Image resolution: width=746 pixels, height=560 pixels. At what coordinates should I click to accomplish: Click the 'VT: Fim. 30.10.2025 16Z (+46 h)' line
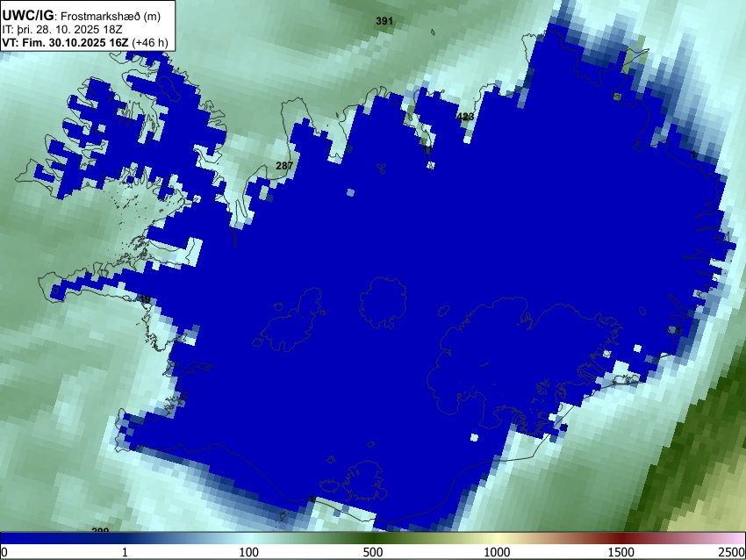85,42
